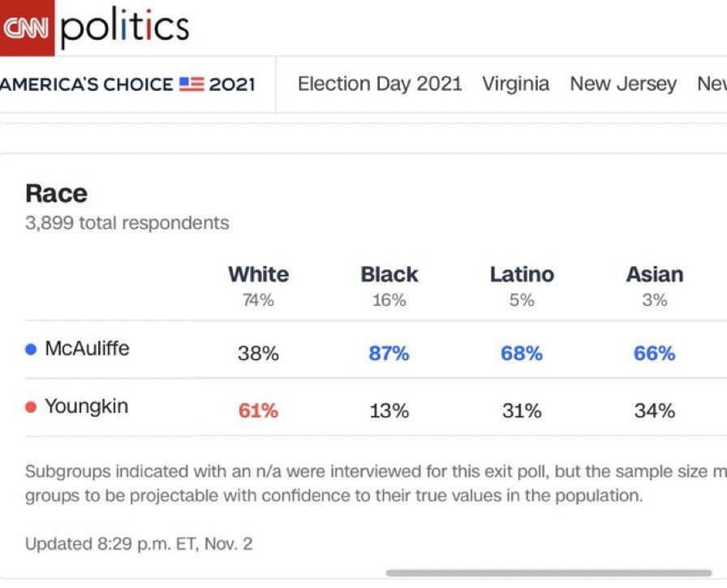727x588 pixels.
Task: Click McAuliffe's 87% Black value
Action: pyautogui.click(x=389, y=354)
